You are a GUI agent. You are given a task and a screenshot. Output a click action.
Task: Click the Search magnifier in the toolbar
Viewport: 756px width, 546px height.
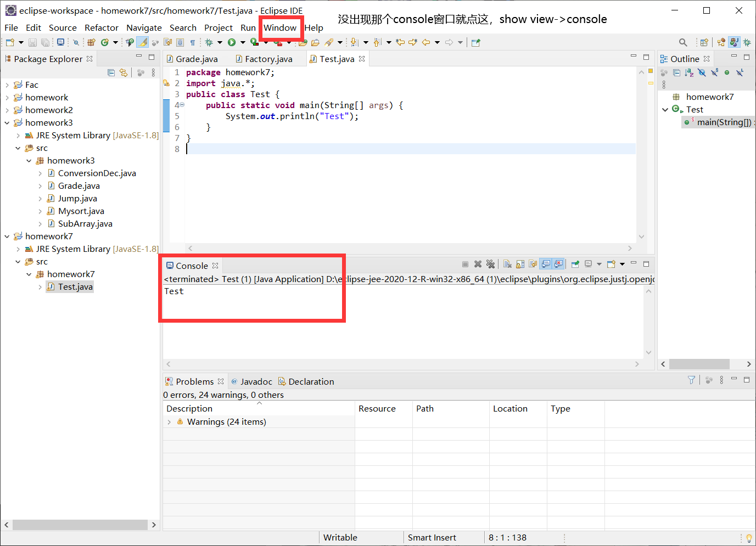683,42
